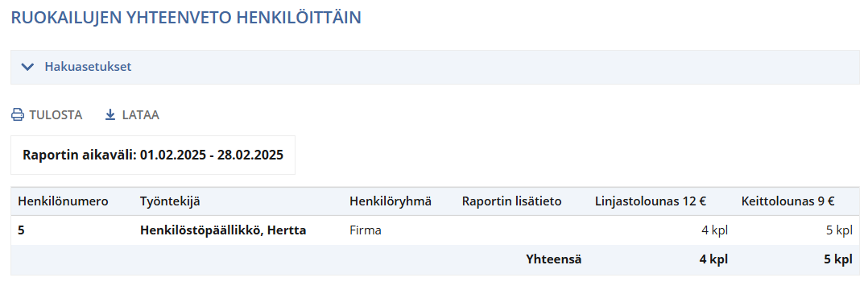
Task: Download the report with LATAA
Action: coord(141,115)
